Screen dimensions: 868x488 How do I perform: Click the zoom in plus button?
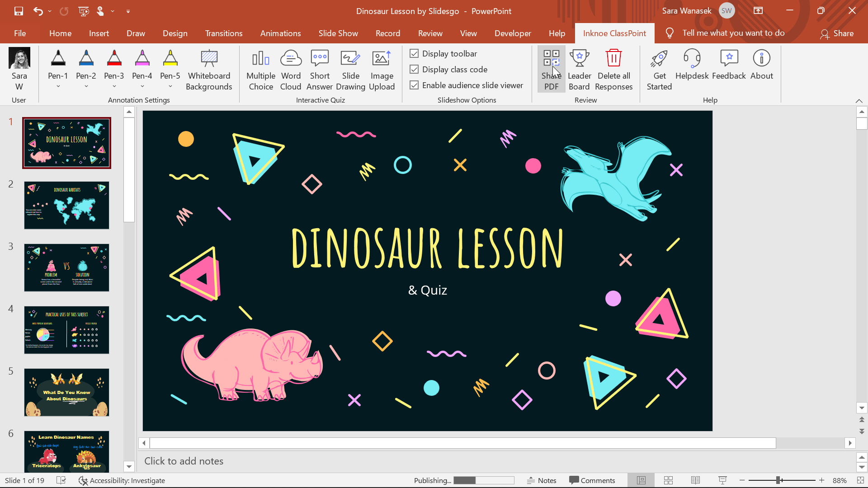(821, 480)
